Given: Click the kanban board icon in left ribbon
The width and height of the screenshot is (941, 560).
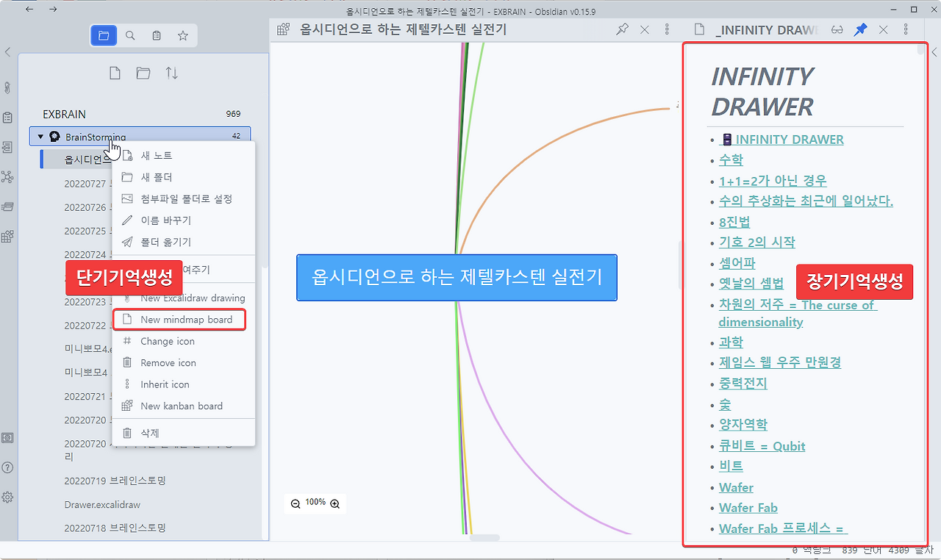Looking at the screenshot, I should pyautogui.click(x=7, y=236).
